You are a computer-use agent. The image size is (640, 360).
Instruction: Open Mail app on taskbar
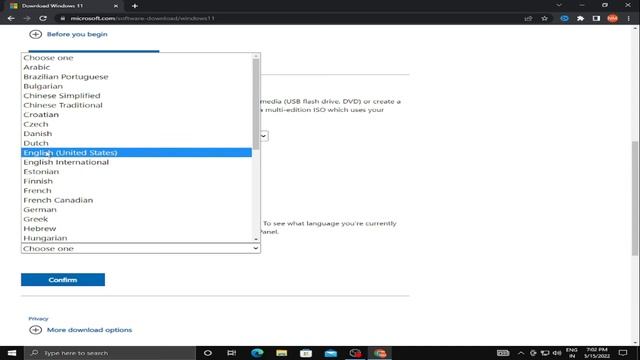tap(331, 353)
